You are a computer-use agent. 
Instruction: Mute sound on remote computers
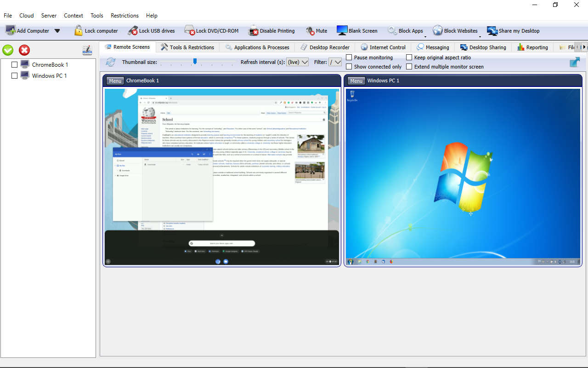[317, 31]
